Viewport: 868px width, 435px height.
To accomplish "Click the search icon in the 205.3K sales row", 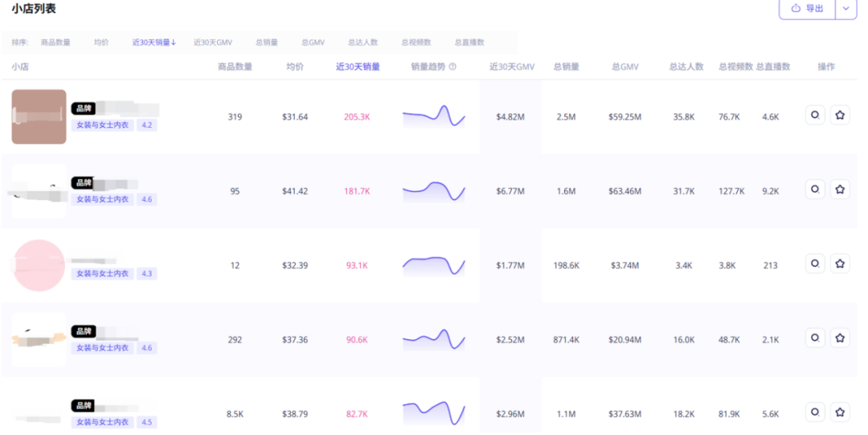I will point(815,115).
